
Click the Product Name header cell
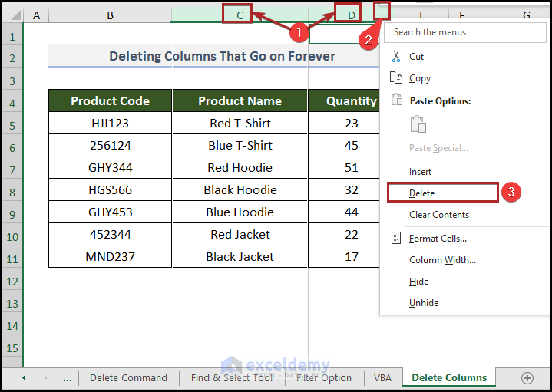[240, 100]
